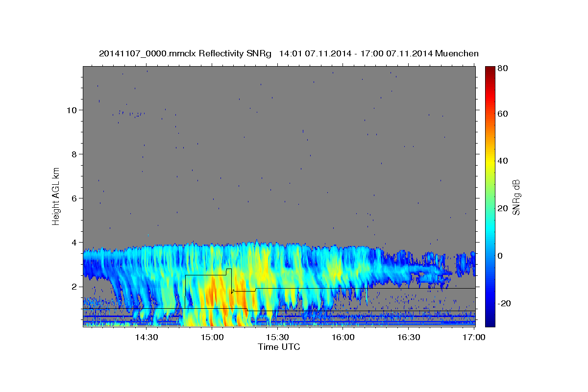This screenshot has height=392, width=588.
Task: Click the 'SNRg dB' colorbar label
Action: pos(516,196)
